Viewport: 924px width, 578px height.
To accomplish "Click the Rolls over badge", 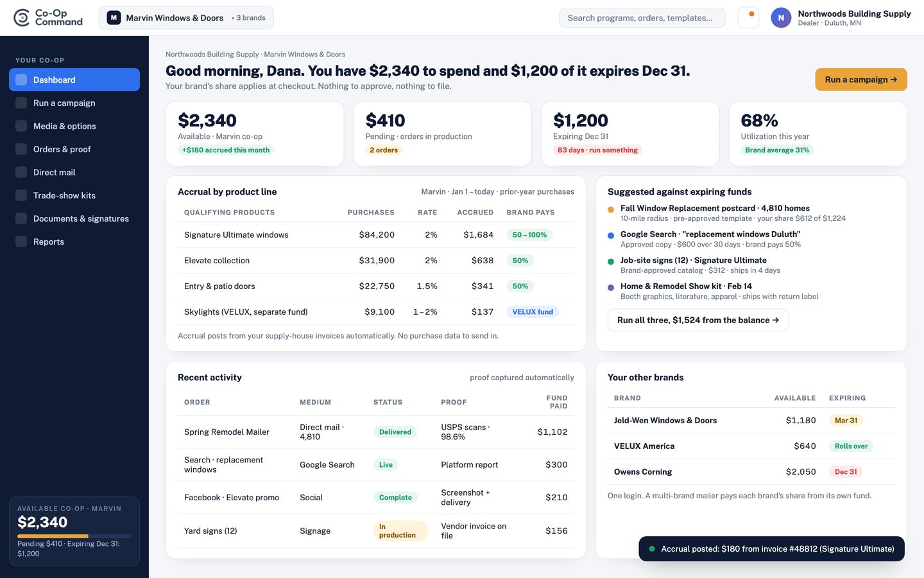I will pos(851,446).
